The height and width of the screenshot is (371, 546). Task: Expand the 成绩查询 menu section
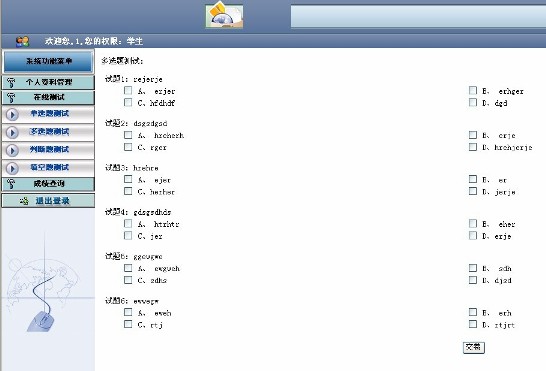(48, 184)
